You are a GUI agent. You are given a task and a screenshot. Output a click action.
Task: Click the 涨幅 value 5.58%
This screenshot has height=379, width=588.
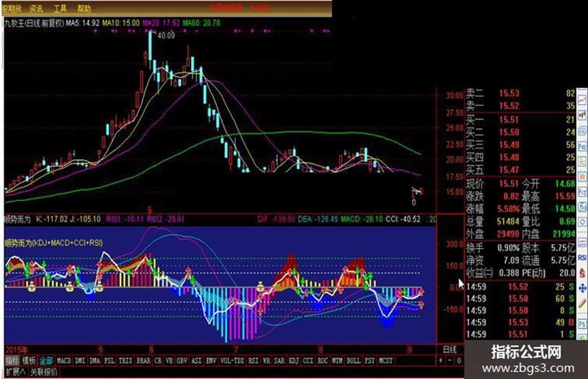[x=508, y=208]
